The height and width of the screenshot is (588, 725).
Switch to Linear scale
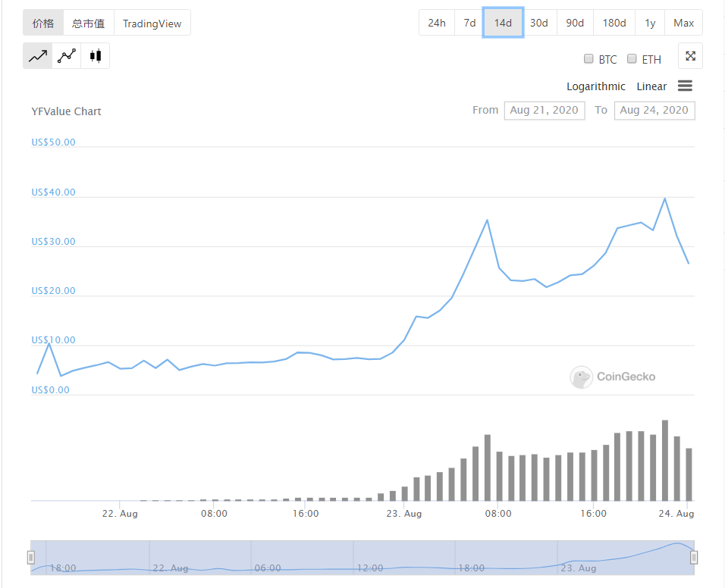(x=651, y=86)
